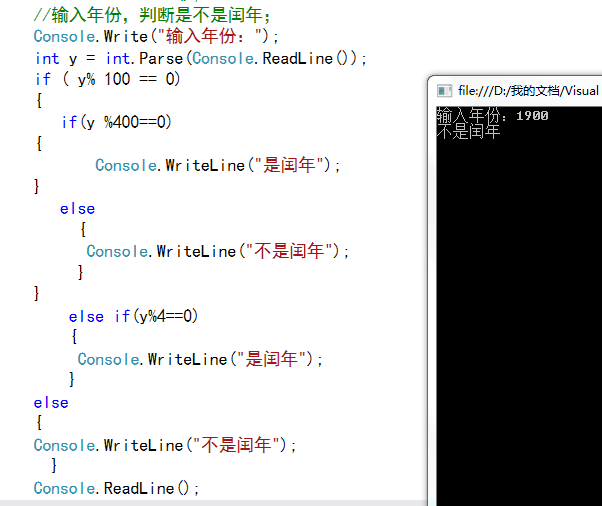The width and height of the screenshot is (602, 506).
Task: Click the Console.Write("输入年份：") line
Action: [156, 36]
